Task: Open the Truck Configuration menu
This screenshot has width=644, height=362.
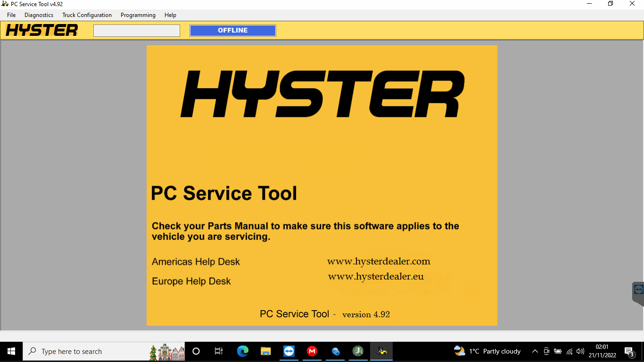Action: tap(87, 15)
